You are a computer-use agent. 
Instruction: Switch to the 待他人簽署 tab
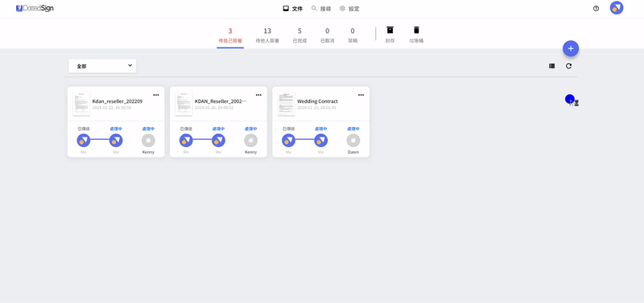coord(267,35)
